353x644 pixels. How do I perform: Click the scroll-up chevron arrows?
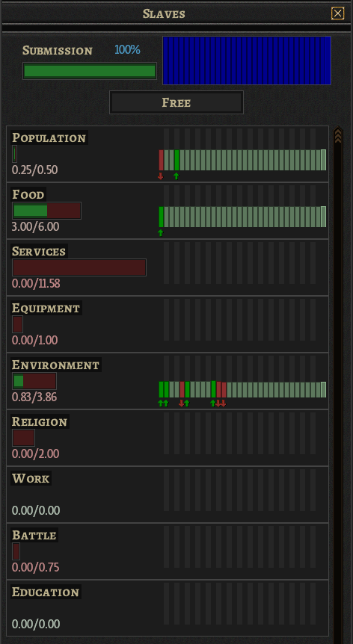tap(338, 135)
